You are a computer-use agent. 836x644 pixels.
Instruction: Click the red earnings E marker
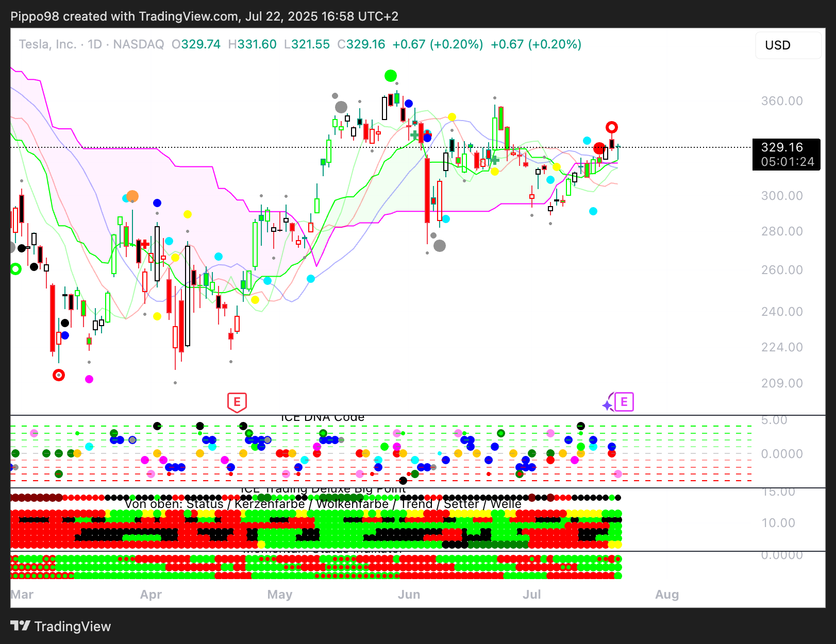point(237,402)
